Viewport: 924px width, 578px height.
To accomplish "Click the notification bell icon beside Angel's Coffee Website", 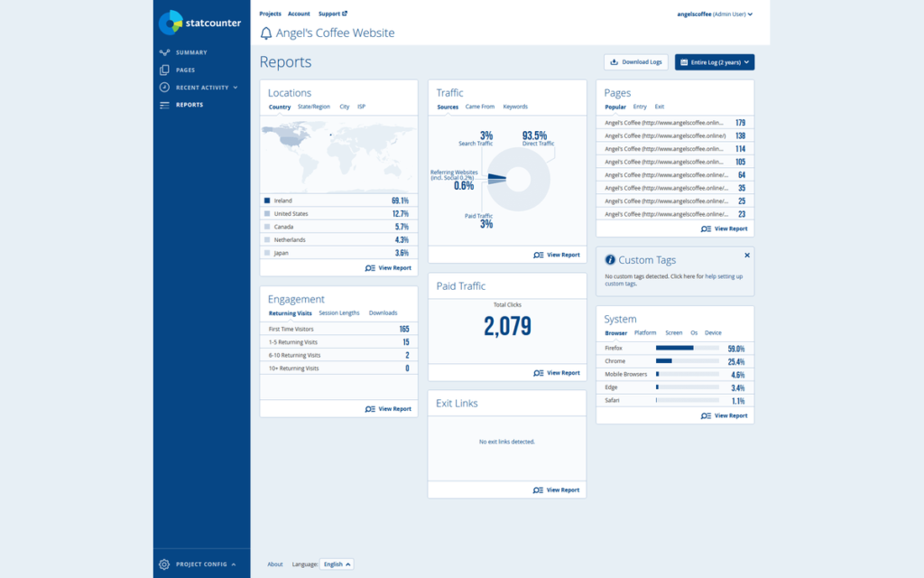I will point(266,33).
